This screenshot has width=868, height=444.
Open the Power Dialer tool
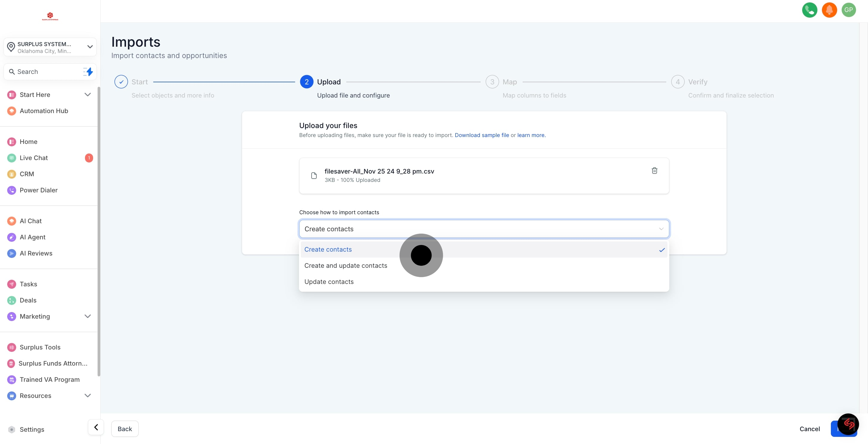(x=38, y=190)
